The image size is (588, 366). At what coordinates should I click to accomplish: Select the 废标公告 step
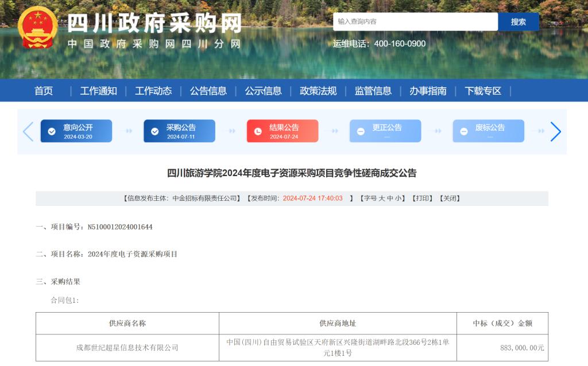click(x=488, y=131)
